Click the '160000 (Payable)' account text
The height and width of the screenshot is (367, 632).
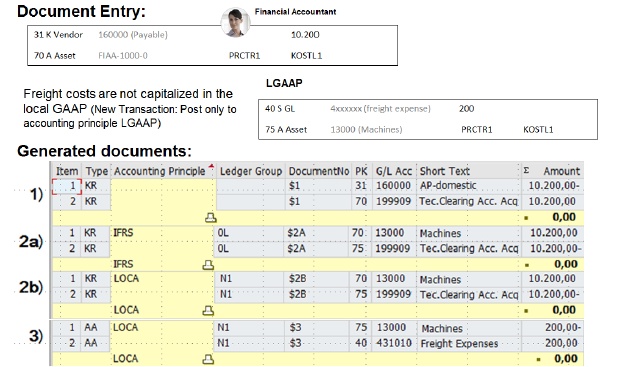(133, 35)
